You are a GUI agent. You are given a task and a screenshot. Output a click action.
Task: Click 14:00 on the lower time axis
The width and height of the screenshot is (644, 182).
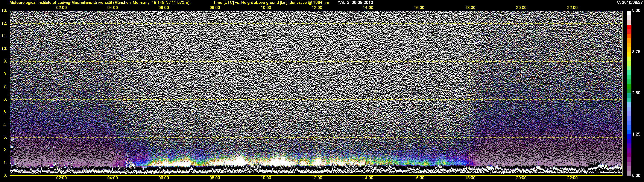(368, 178)
